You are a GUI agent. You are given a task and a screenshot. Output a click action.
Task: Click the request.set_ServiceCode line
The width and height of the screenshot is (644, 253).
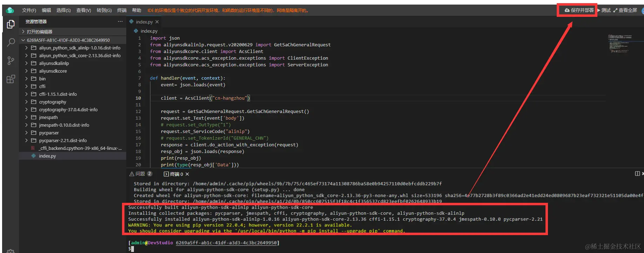click(205, 131)
